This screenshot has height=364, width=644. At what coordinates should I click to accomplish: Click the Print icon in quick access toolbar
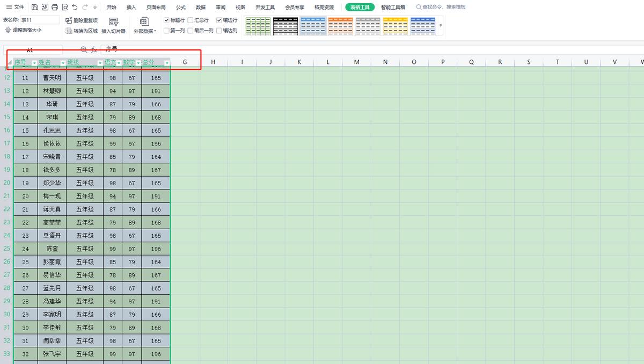pyautogui.click(x=55, y=7)
